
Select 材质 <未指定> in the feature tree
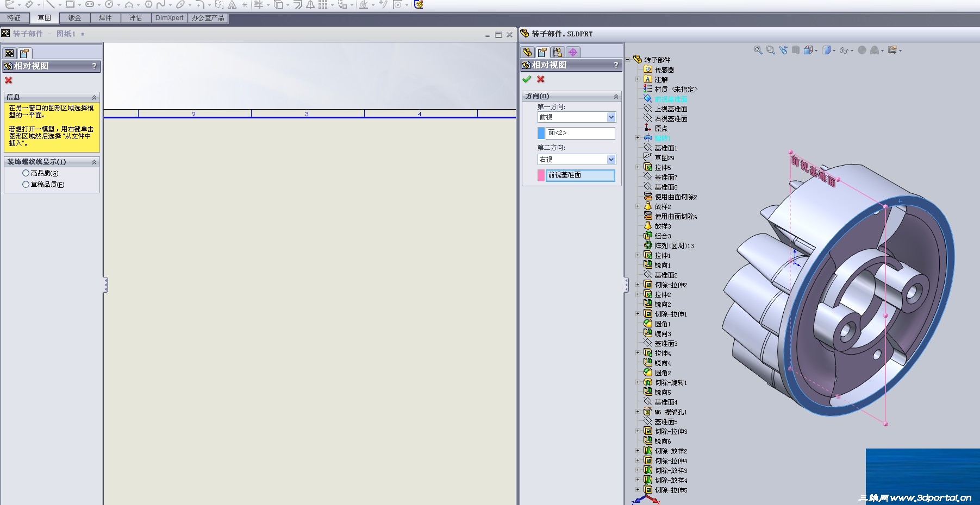tap(676, 89)
